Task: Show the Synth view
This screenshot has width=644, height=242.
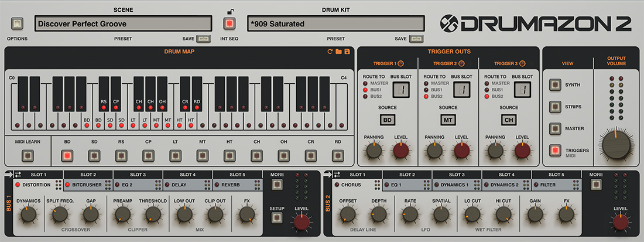Action: 555,84
